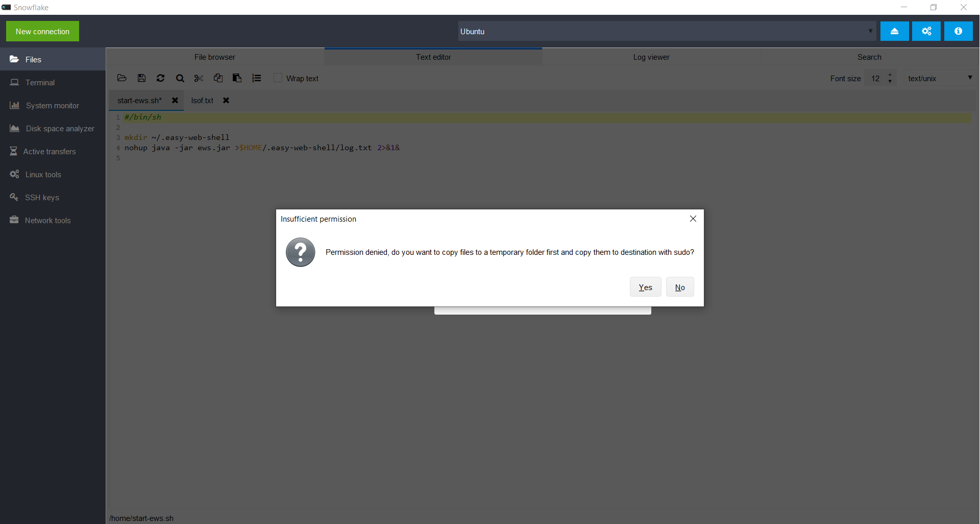Reload the file using the refresh icon
This screenshot has width=980, height=524.
click(x=160, y=78)
